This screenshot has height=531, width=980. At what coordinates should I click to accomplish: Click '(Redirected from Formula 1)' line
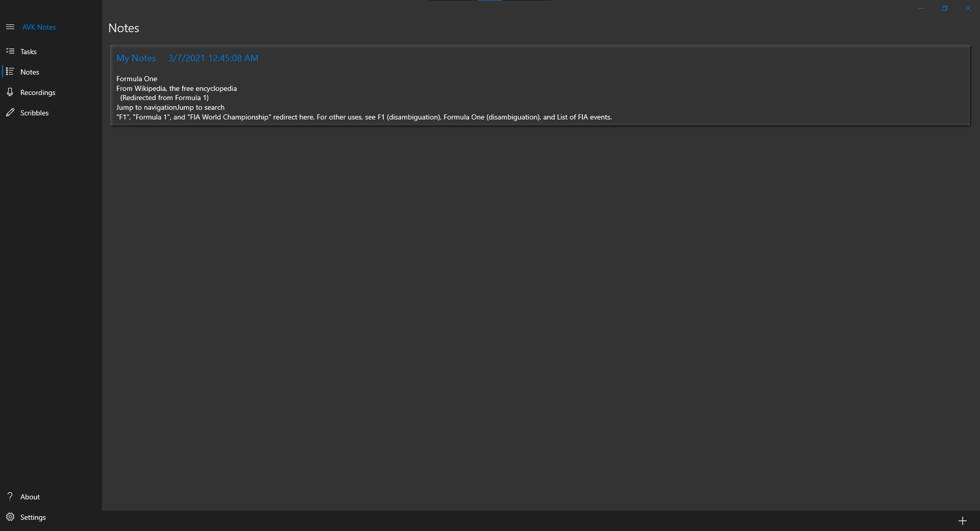[164, 98]
